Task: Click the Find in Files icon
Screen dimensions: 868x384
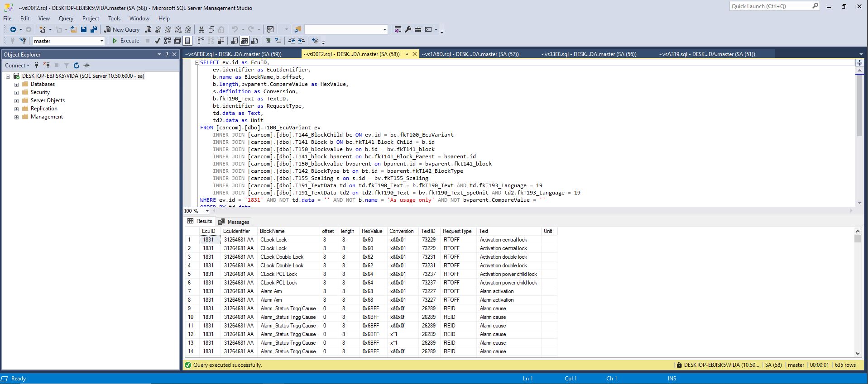Action: pos(297,29)
